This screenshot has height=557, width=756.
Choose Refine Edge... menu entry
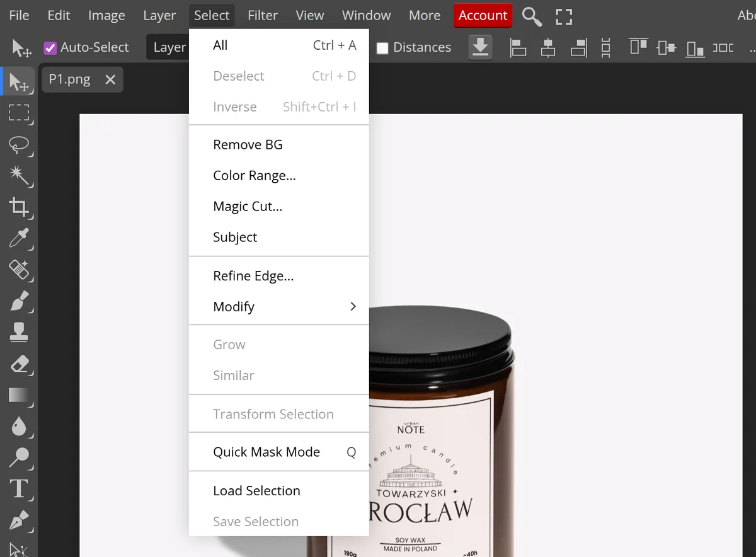click(x=278, y=276)
